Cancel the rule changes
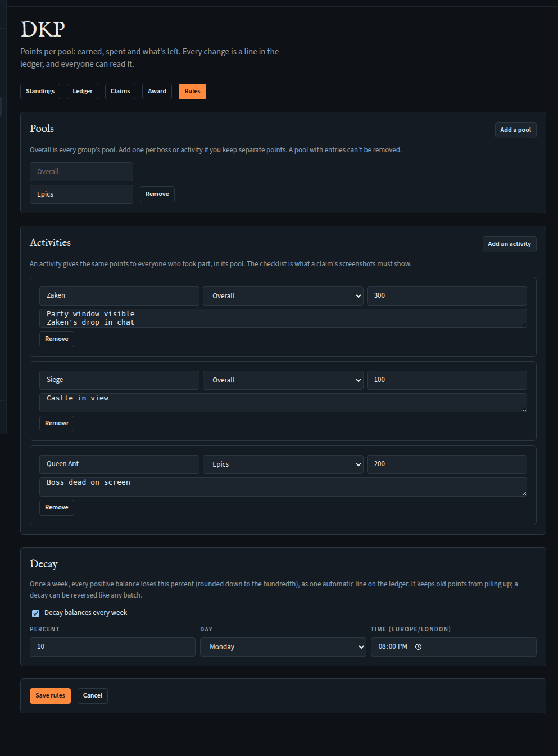 93,696
